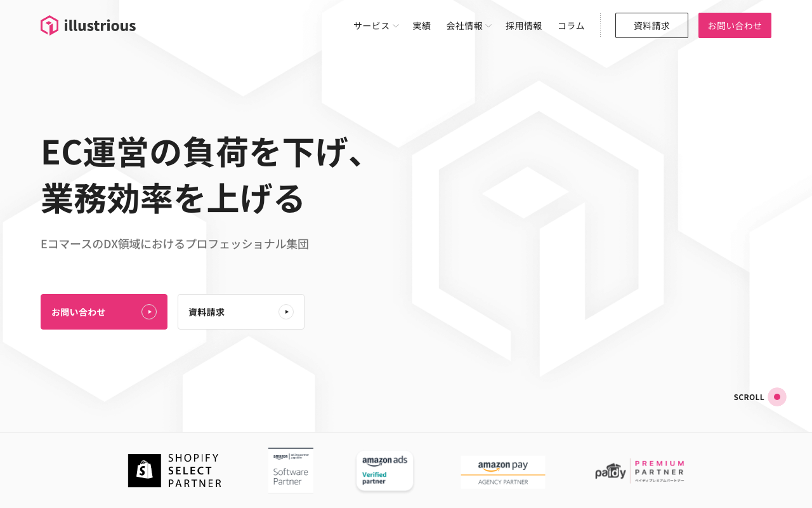Select the amazon ads Verified partner badge
812x508 pixels.
pyautogui.click(x=385, y=471)
